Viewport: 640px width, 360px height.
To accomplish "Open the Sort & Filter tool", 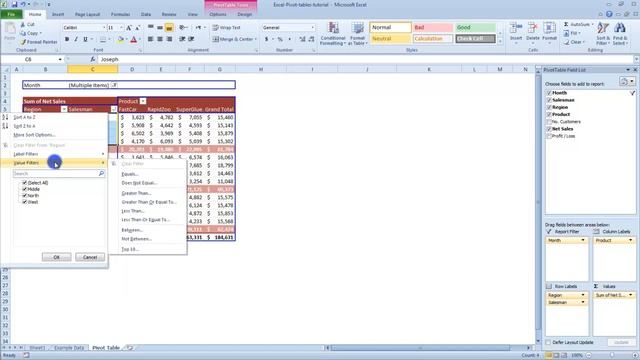I will tap(603, 33).
